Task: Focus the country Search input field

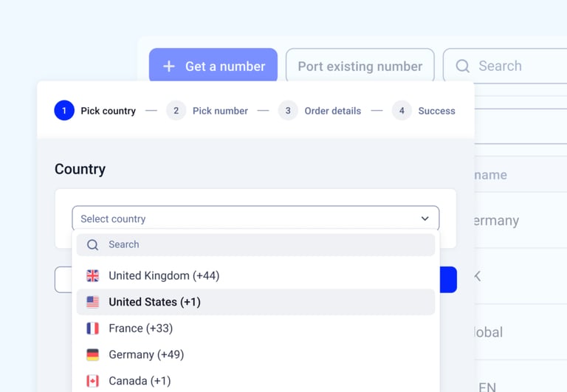Action: tap(255, 245)
